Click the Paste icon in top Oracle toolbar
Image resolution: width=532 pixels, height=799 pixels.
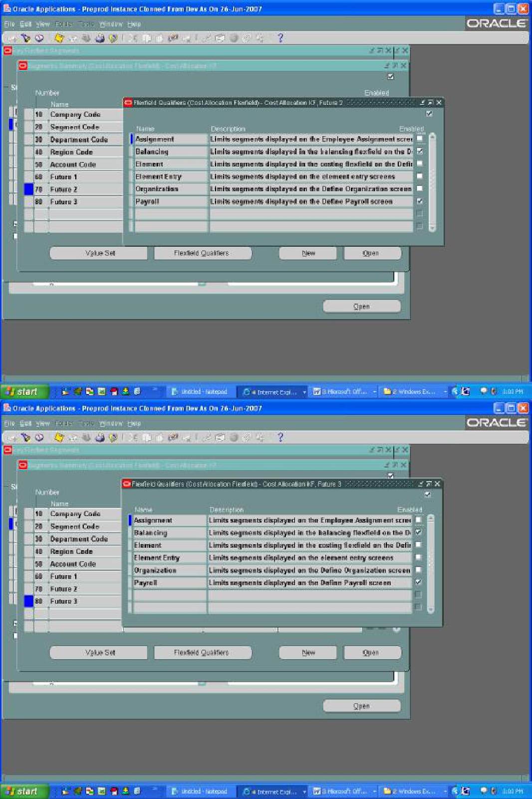pos(160,38)
